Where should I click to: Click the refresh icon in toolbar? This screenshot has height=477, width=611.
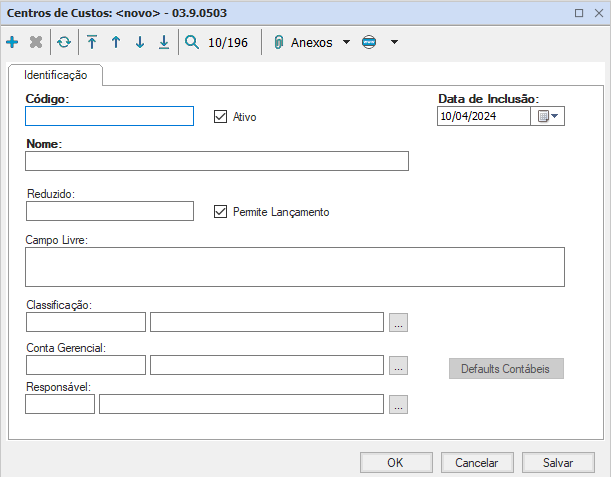pyautogui.click(x=64, y=43)
